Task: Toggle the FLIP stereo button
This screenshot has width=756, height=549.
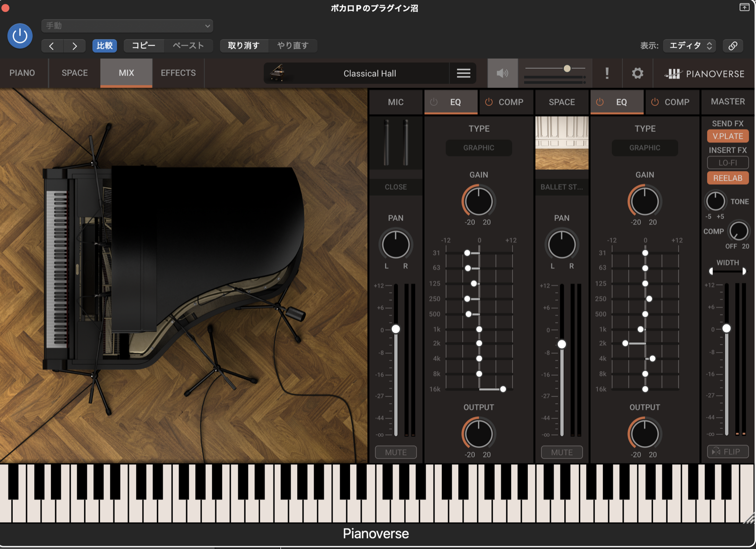Action: point(728,452)
